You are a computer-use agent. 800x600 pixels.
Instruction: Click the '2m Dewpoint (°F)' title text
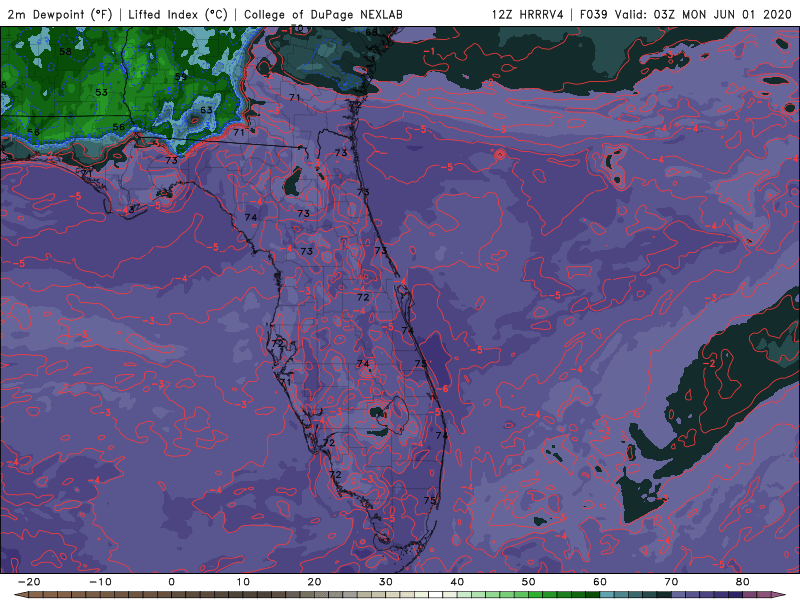(59, 14)
